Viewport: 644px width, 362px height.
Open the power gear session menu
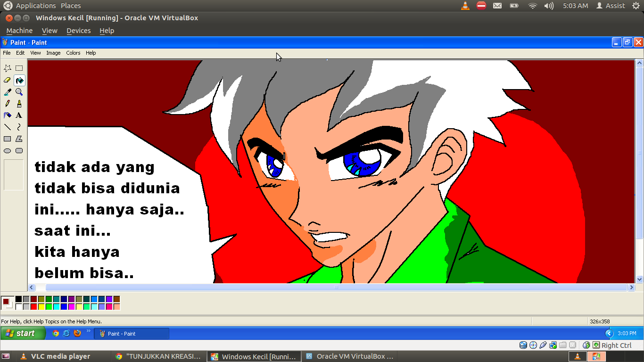(x=636, y=6)
